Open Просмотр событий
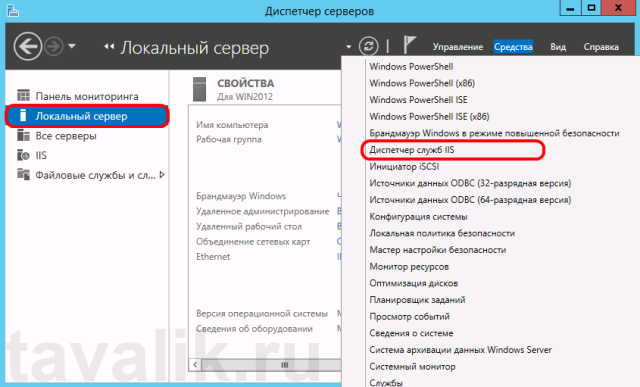The image size is (640, 387). click(x=409, y=317)
